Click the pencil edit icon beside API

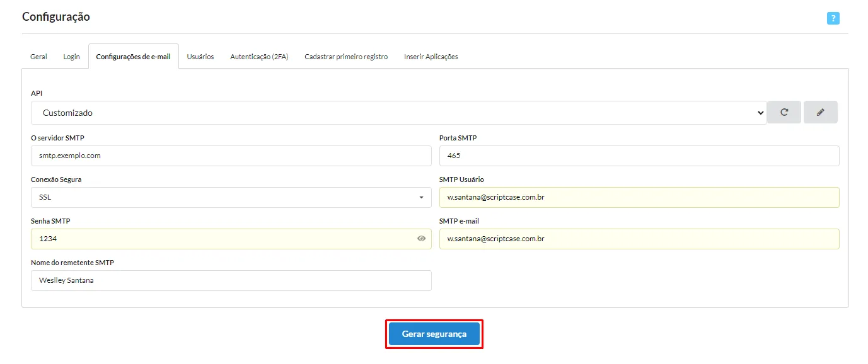pos(820,112)
